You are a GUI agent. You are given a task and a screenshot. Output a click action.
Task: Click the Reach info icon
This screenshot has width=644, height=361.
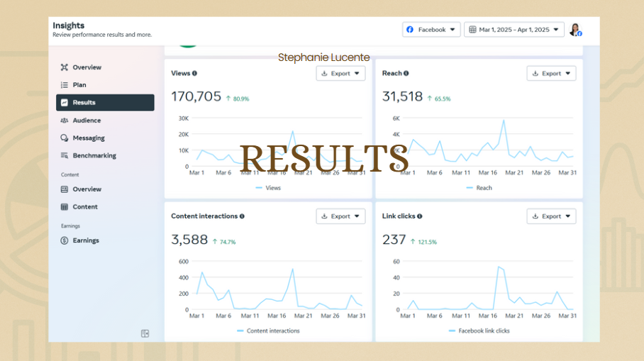pos(406,74)
